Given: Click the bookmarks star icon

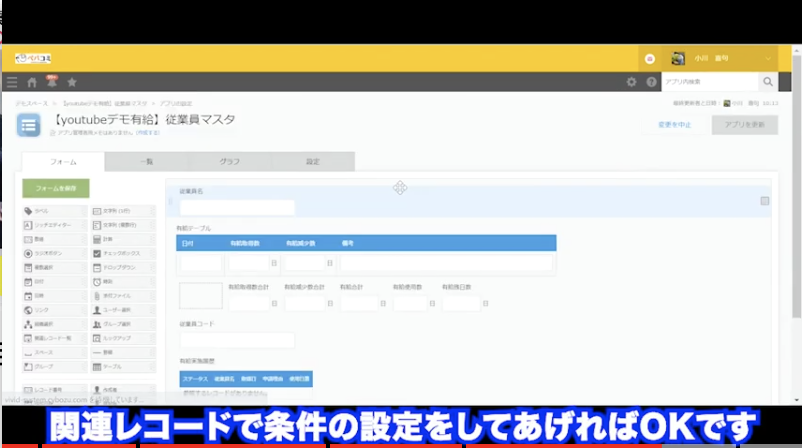Looking at the screenshot, I should 71,82.
